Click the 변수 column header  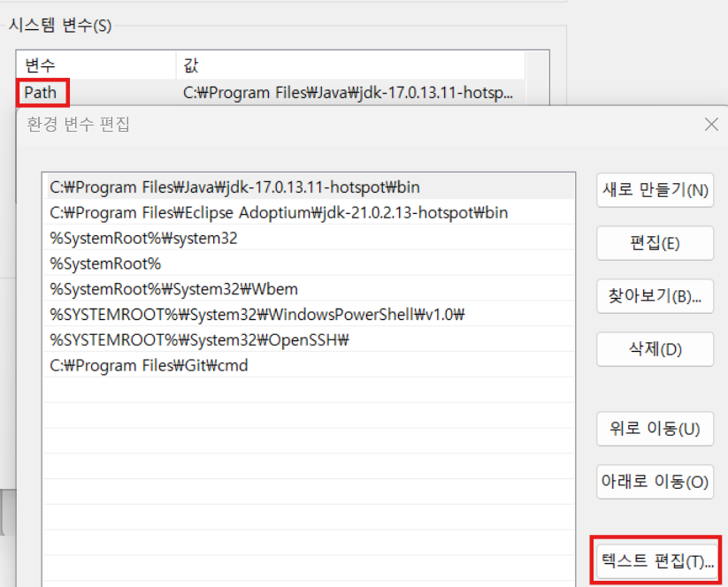point(96,65)
